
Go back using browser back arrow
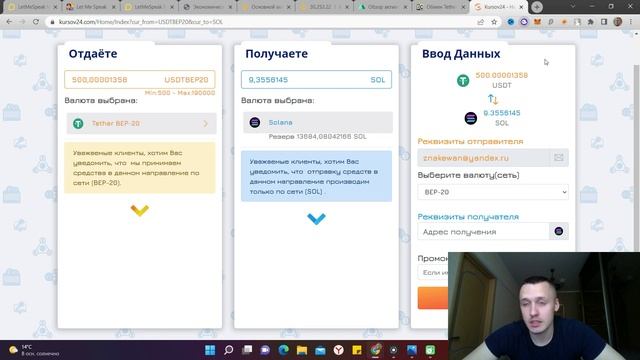9,22
